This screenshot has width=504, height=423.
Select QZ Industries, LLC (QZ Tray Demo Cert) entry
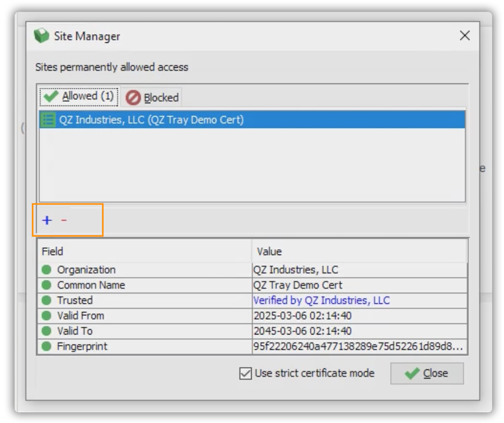click(253, 120)
